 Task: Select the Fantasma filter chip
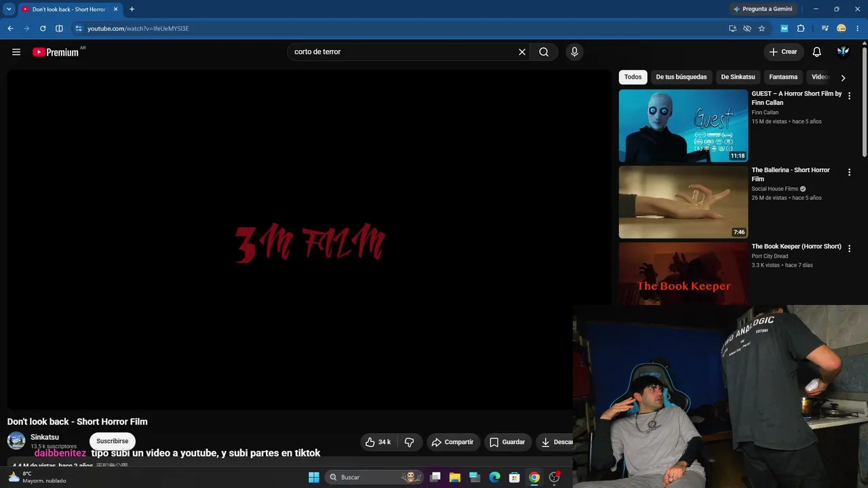click(783, 77)
